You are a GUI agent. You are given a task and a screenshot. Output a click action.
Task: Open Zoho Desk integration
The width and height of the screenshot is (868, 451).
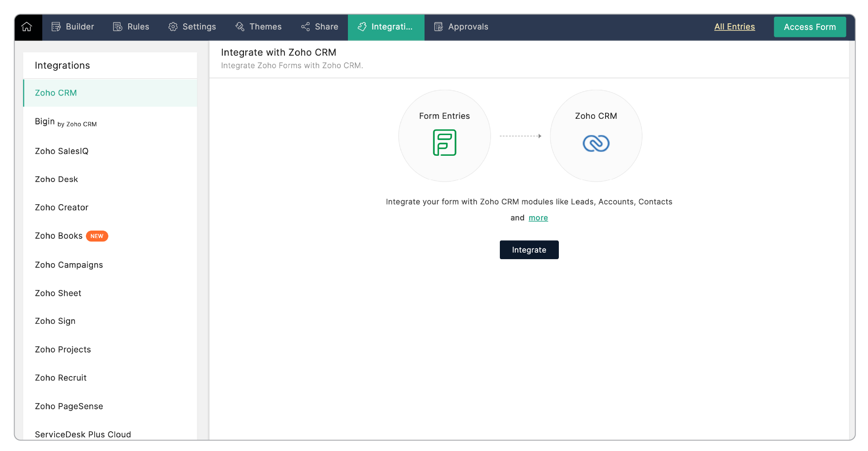point(110,179)
